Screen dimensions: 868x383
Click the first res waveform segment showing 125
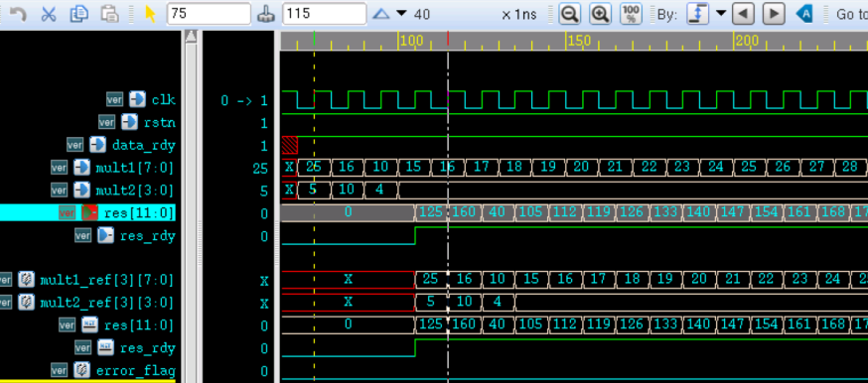431,212
